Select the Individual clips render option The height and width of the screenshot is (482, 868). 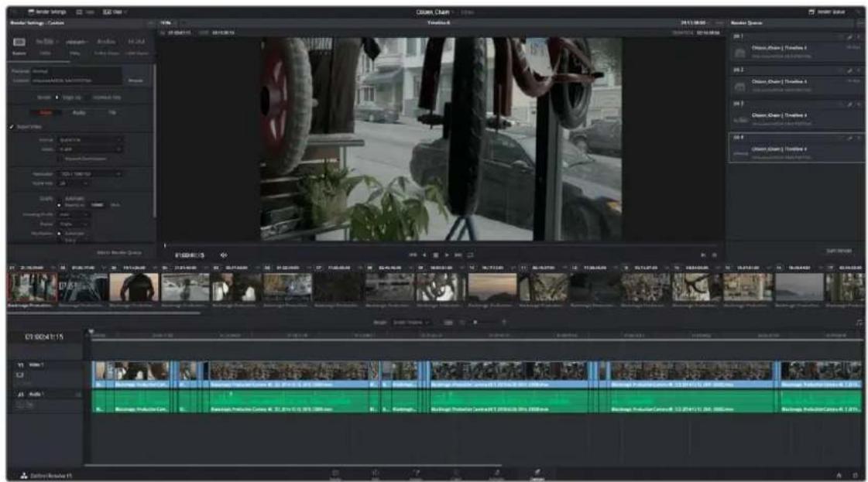coord(104,97)
